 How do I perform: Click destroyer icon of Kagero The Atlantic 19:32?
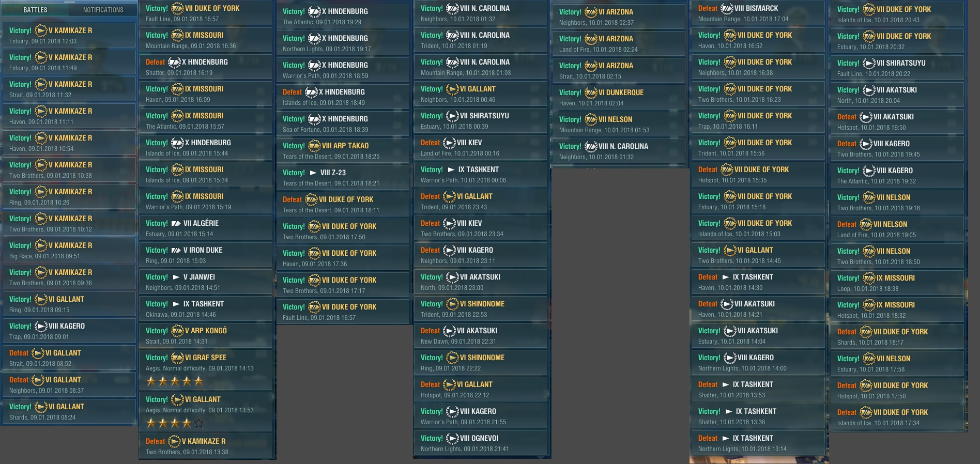click(x=869, y=171)
